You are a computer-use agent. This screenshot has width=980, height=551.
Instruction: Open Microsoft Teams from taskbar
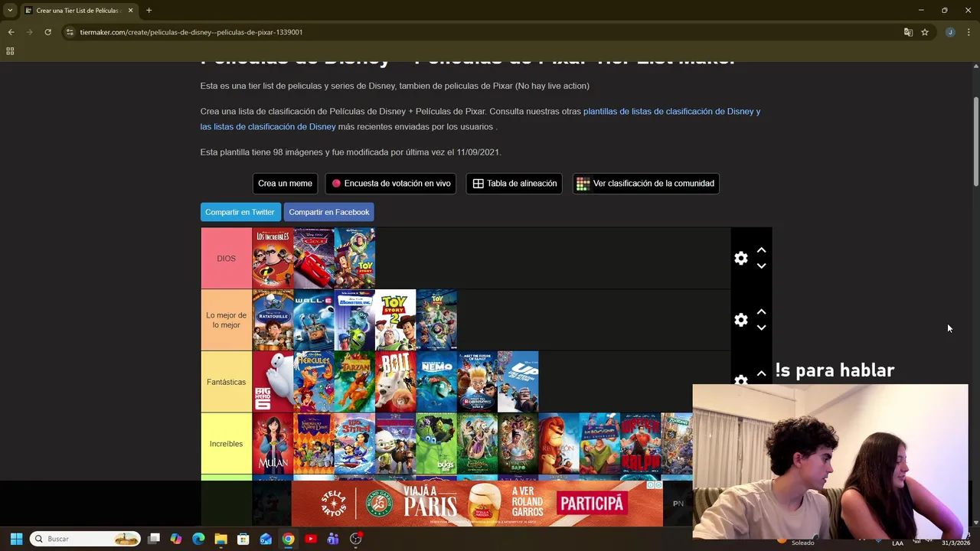click(332, 539)
